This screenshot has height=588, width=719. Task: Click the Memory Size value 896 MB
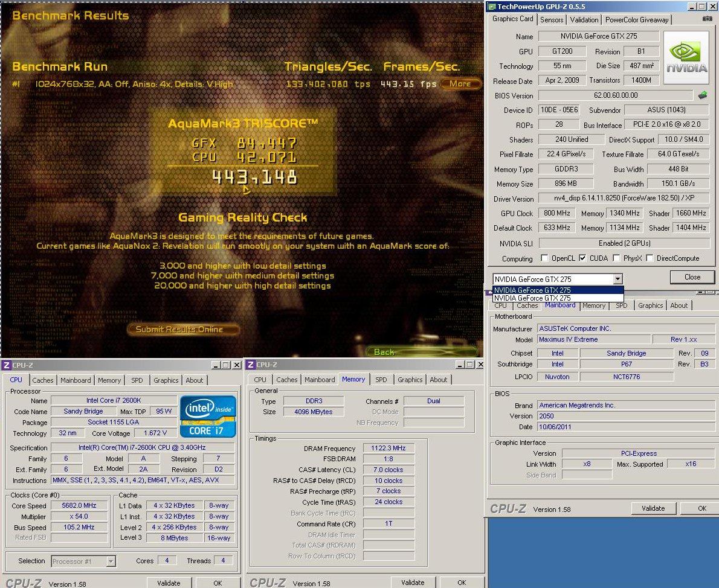click(x=566, y=184)
